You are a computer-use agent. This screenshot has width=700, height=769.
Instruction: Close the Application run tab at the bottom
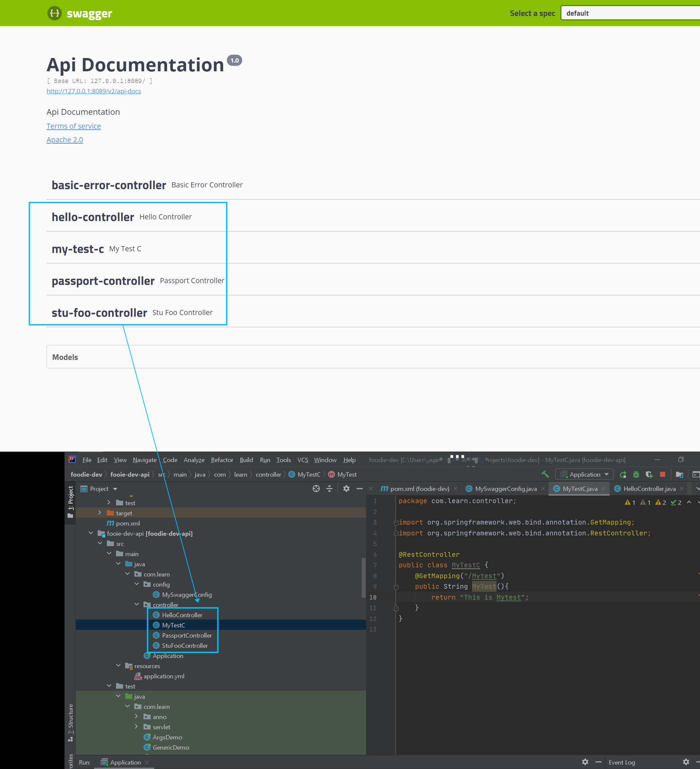147,762
